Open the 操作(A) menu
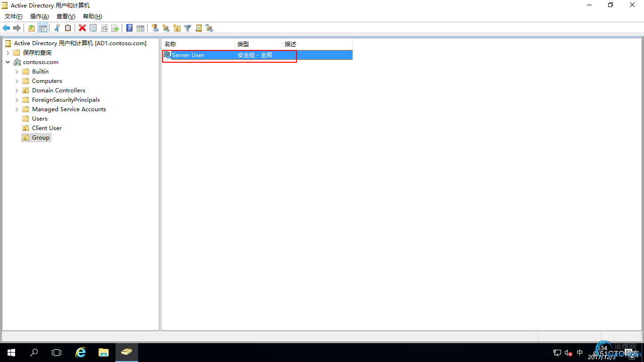Screen dimensions: 644x362 40,16
